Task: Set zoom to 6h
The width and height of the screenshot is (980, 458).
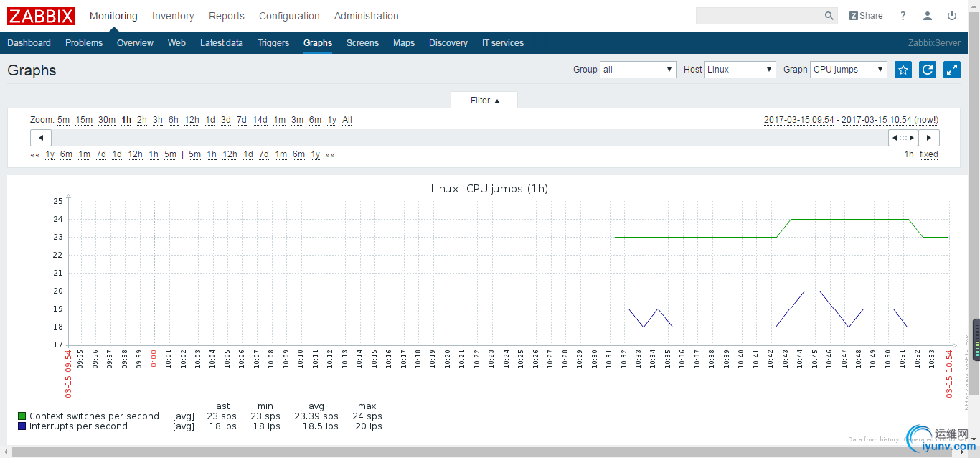Action: coord(174,120)
